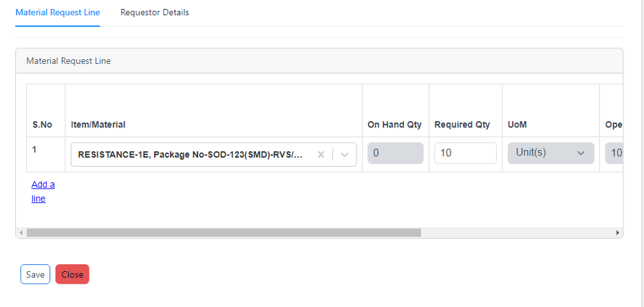This screenshot has height=307, width=644.
Task: Select the RESISTANCE-1E item combo box
Action: [x=213, y=154]
